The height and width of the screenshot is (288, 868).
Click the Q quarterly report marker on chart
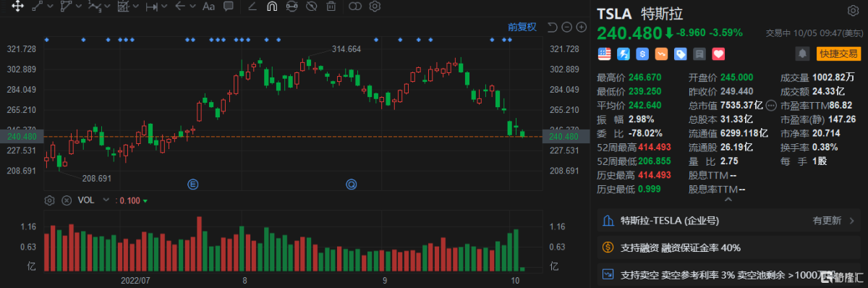352,184
